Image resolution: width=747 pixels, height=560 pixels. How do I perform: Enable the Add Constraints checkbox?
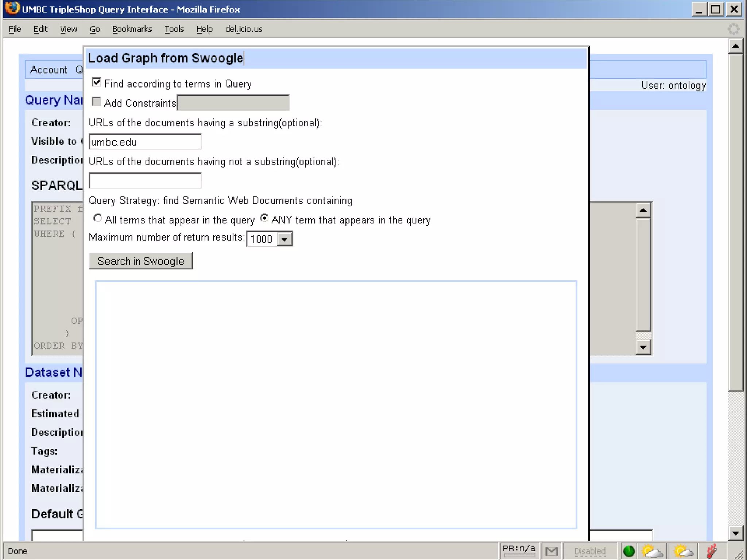pyautogui.click(x=97, y=102)
